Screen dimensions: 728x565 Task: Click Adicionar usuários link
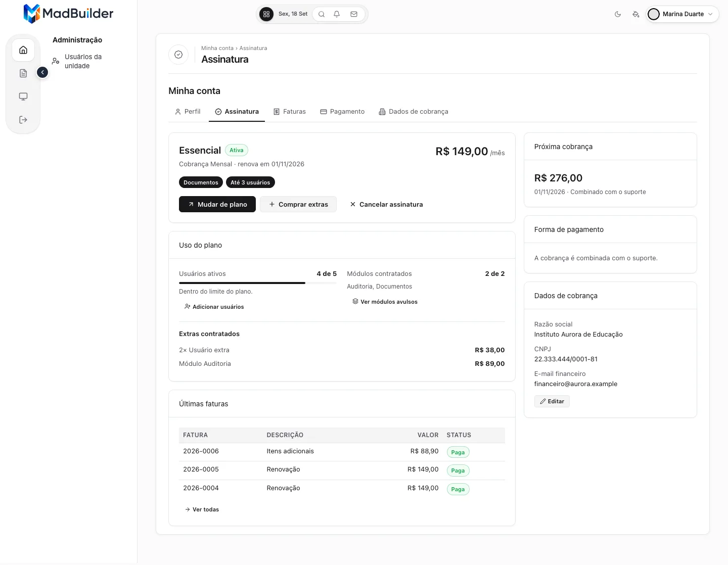214,307
